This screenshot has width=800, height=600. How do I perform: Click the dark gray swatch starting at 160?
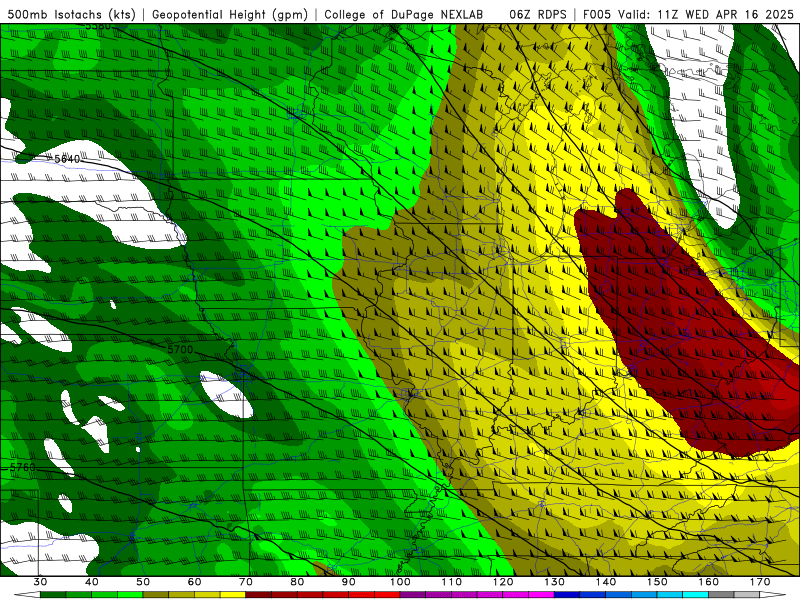click(x=721, y=595)
